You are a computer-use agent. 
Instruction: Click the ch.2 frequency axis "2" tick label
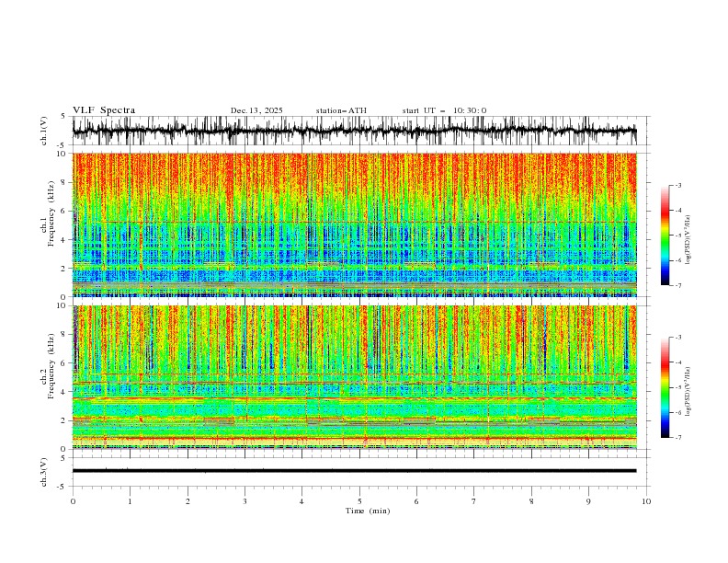click(x=63, y=420)
